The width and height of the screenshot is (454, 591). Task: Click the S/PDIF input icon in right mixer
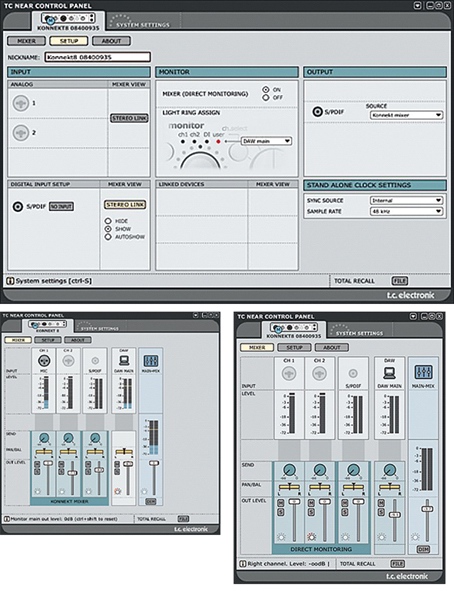(353, 374)
